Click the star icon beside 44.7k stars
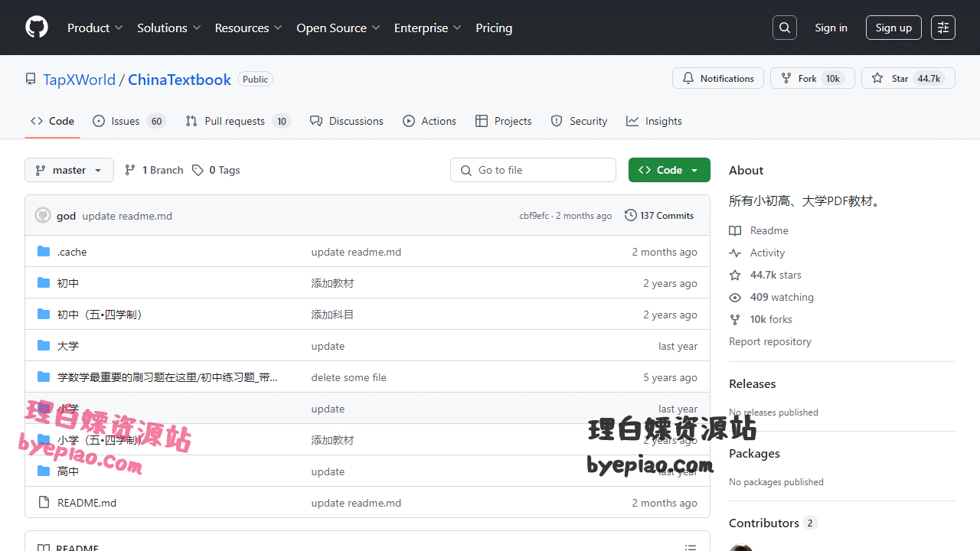Screen dimensions: 980x551 pos(735,275)
